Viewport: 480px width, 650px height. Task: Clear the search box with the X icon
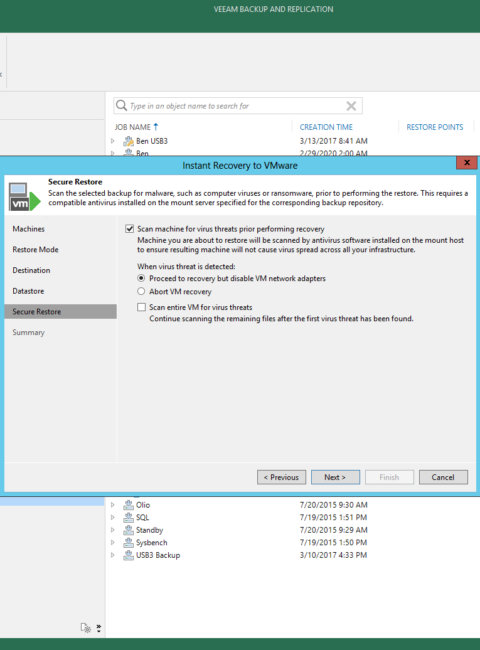click(351, 106)
